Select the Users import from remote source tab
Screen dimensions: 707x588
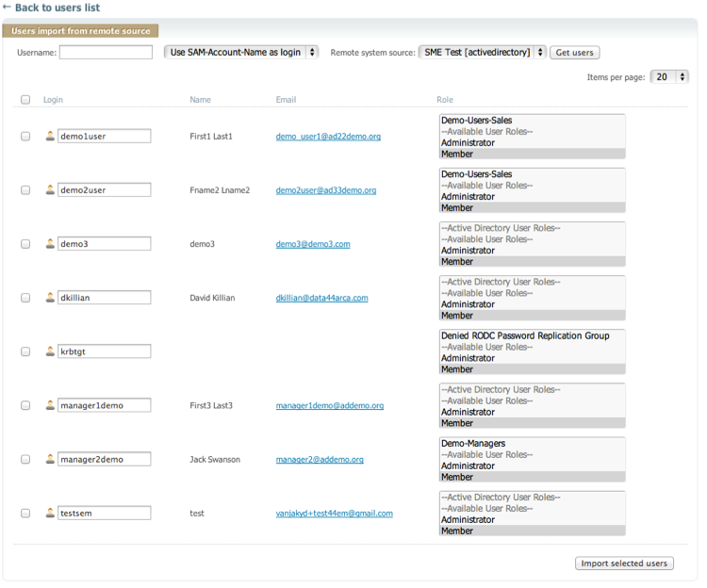(x=81, y=31)
